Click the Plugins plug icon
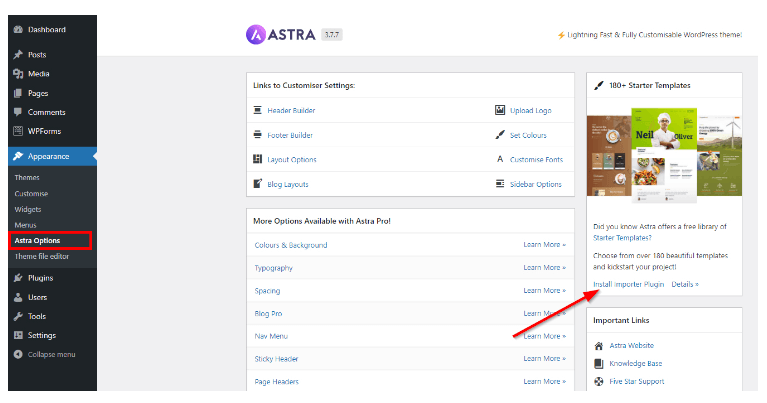Screen dimensions: 767x403 point(18,278)
